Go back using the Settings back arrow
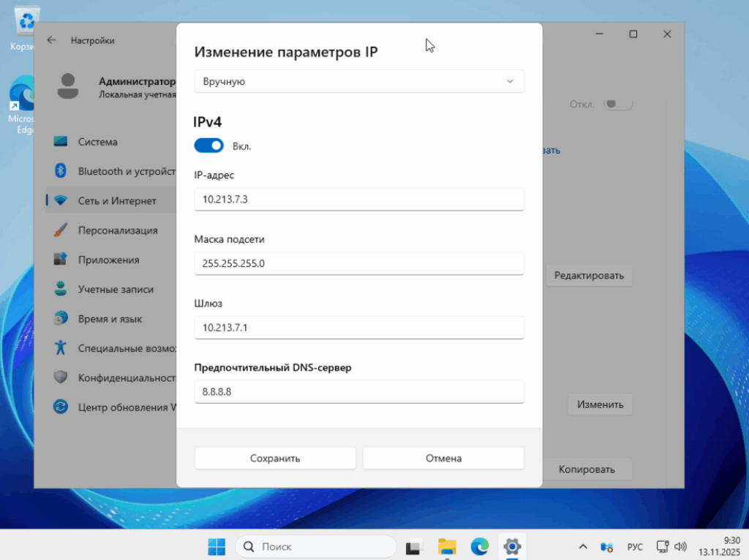 (x=52, y=41)
